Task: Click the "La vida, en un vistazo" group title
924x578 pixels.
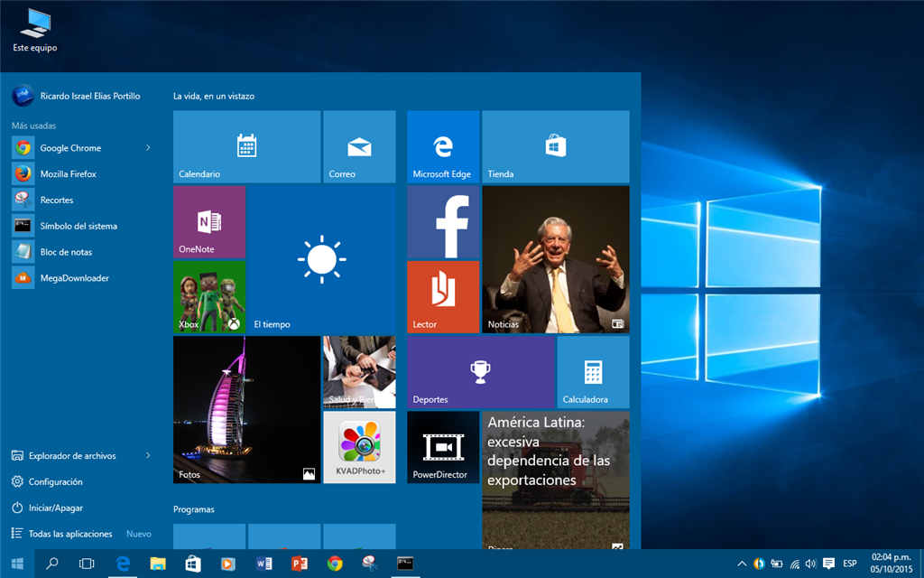Action: tap(214, 96)
